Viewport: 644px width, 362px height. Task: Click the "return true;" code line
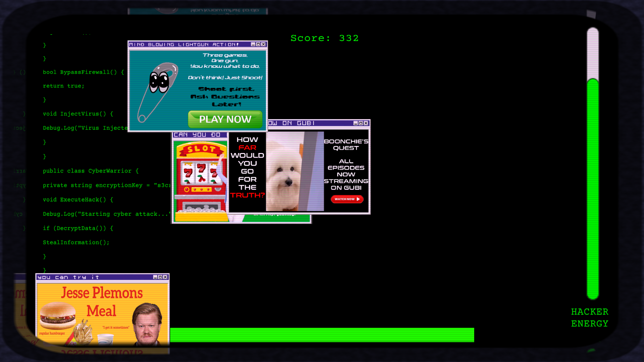63,86
